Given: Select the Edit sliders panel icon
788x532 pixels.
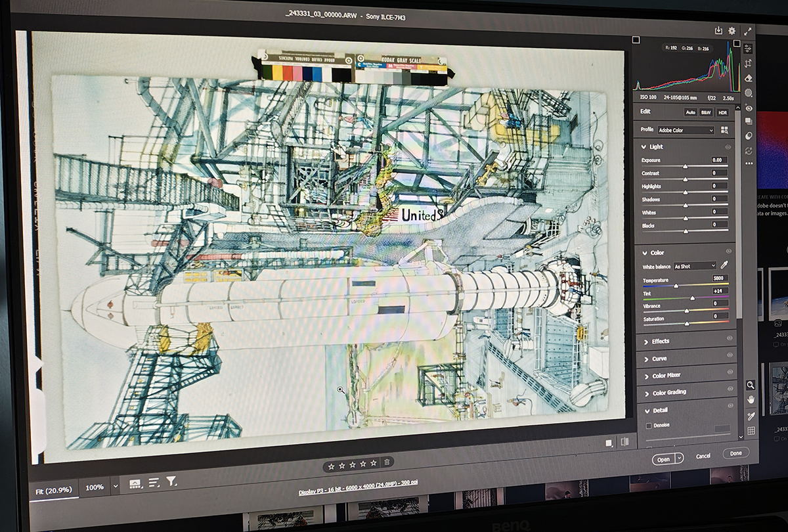Looking at the screenshot, I should click(x=748, y=48).
